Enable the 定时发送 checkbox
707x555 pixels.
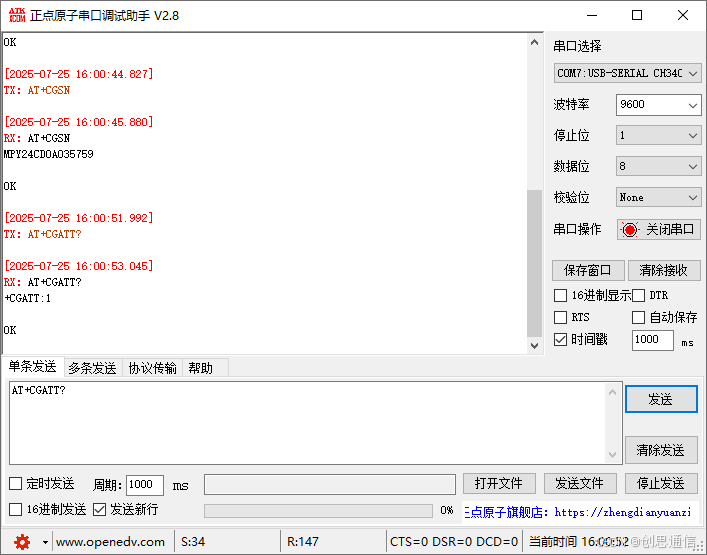(15, 484)
